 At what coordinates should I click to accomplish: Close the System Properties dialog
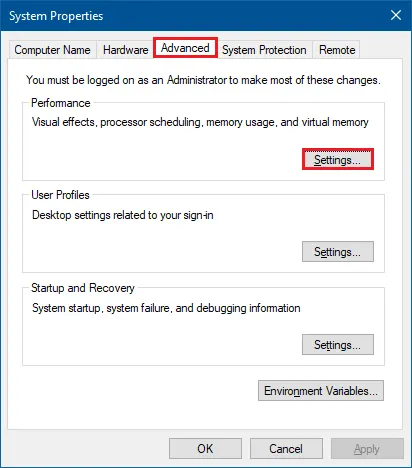click(x=396, y=15)
